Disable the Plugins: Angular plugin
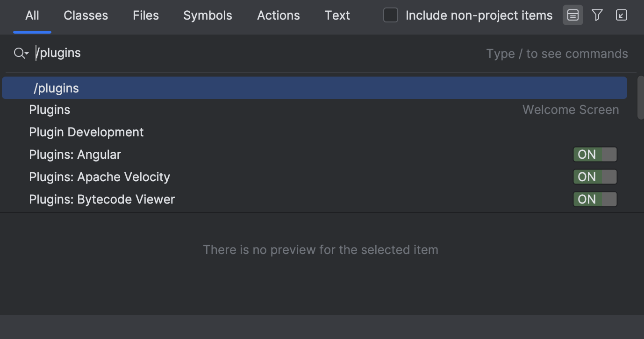Screen dimensions: 644x339 595,154
